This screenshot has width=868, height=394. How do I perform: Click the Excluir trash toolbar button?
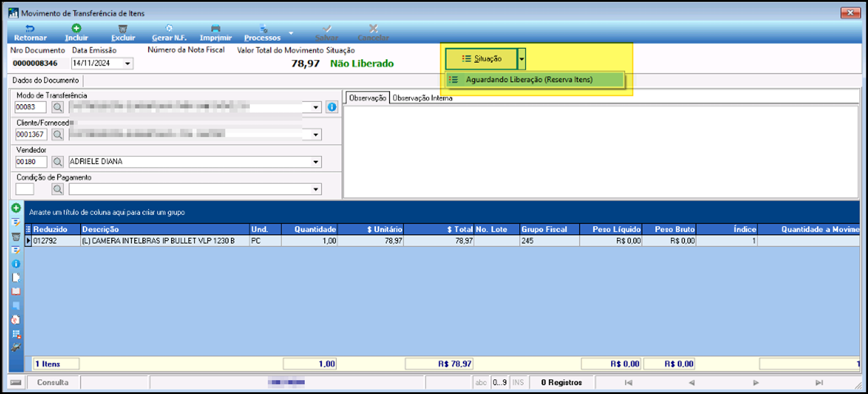pyautogui.click(x=123, y=33)
